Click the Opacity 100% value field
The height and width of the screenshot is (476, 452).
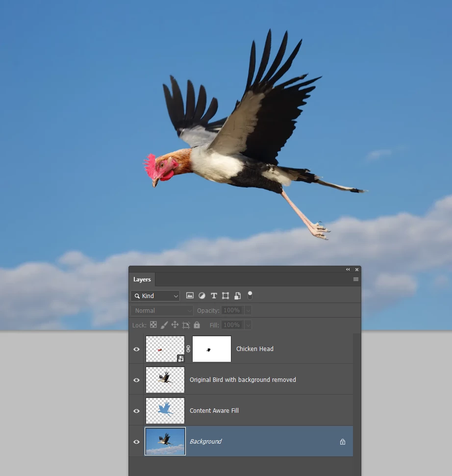pos(232,310)
